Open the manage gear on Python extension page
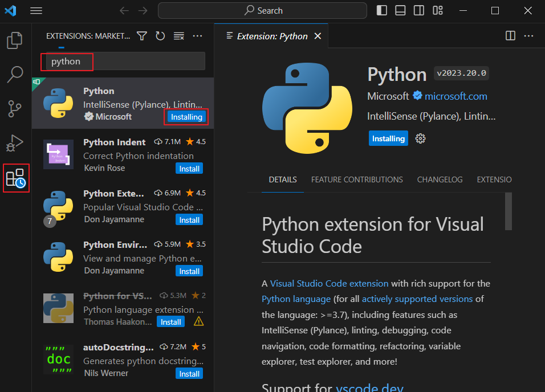This screenshot has height=392, width=545. (420, 138)
